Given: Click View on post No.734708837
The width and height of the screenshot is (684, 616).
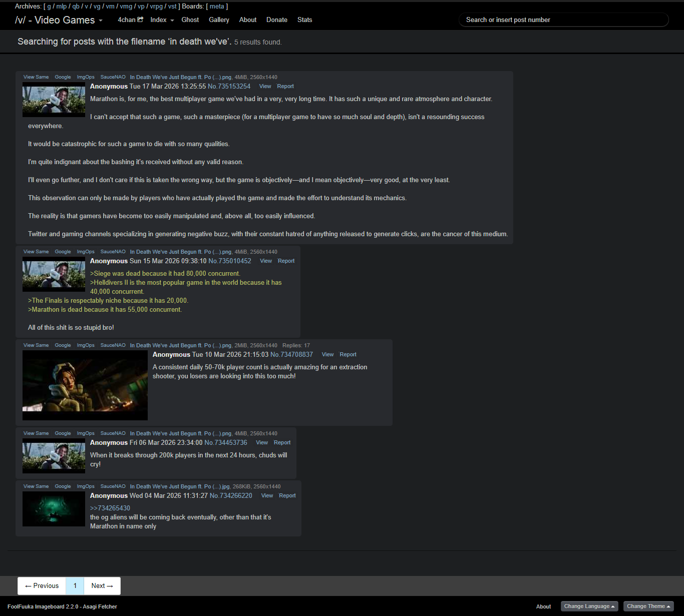Looking at the screenshot, I should 327,355.
